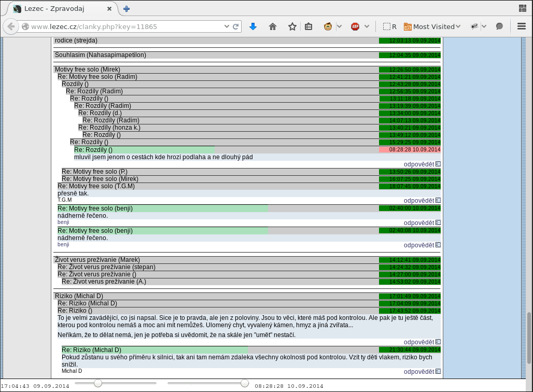Click odpovědět under Michal D's last comment

419,371
